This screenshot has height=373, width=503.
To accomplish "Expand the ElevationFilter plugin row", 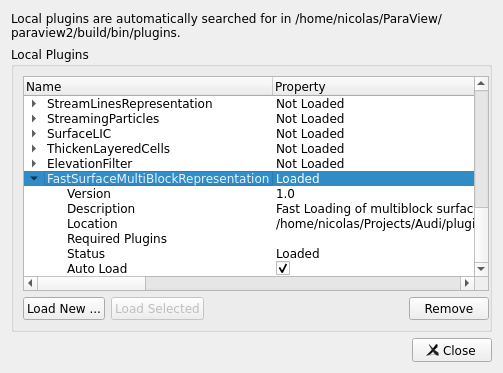I will pos(34,164).
